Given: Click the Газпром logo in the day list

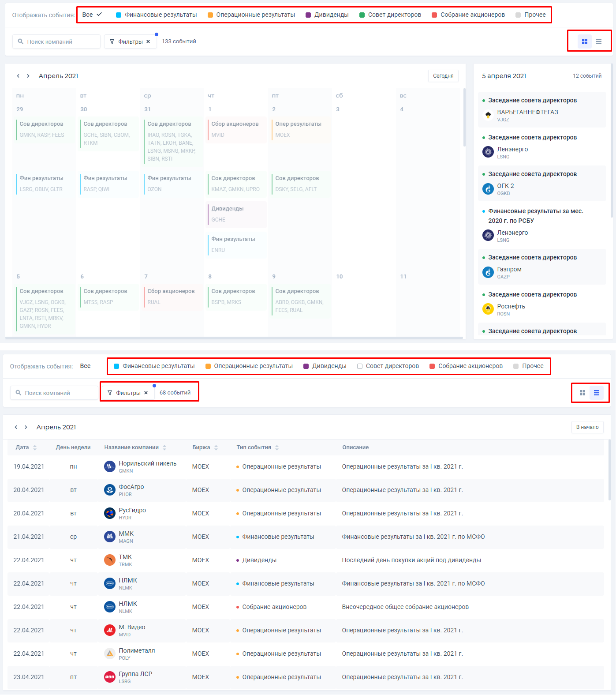Looking at the screenshot, I should [x=488, y=272].
